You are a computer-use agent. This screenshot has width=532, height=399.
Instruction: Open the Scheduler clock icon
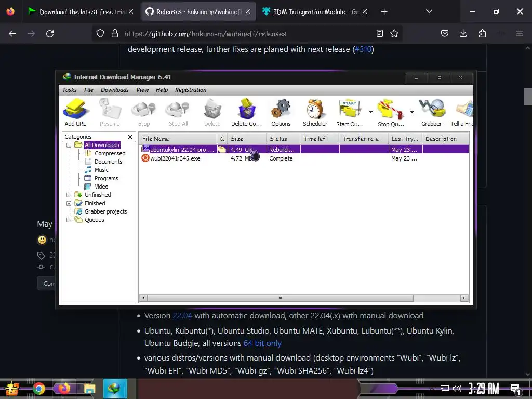315,112
